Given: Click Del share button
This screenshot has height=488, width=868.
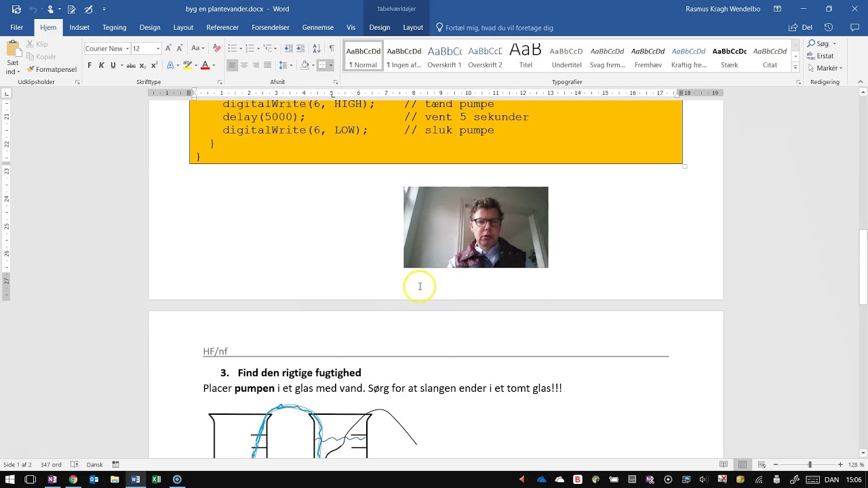Looking at the screenshot, I should 801,27.
